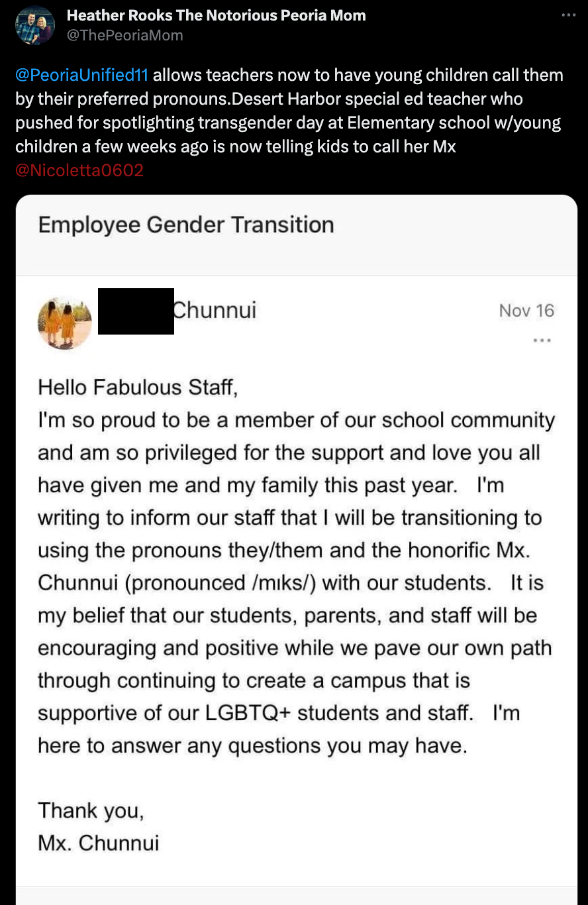Visit the Heather Rooks The Notorious Peoria Mom display name
The image size is (588, 905).
[x=216, y=15]
